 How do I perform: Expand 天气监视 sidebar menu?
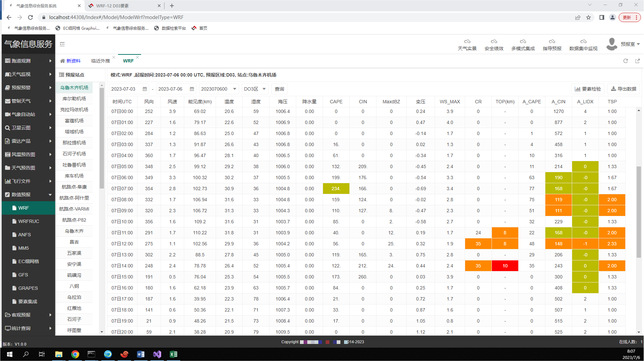coord(28,74)
